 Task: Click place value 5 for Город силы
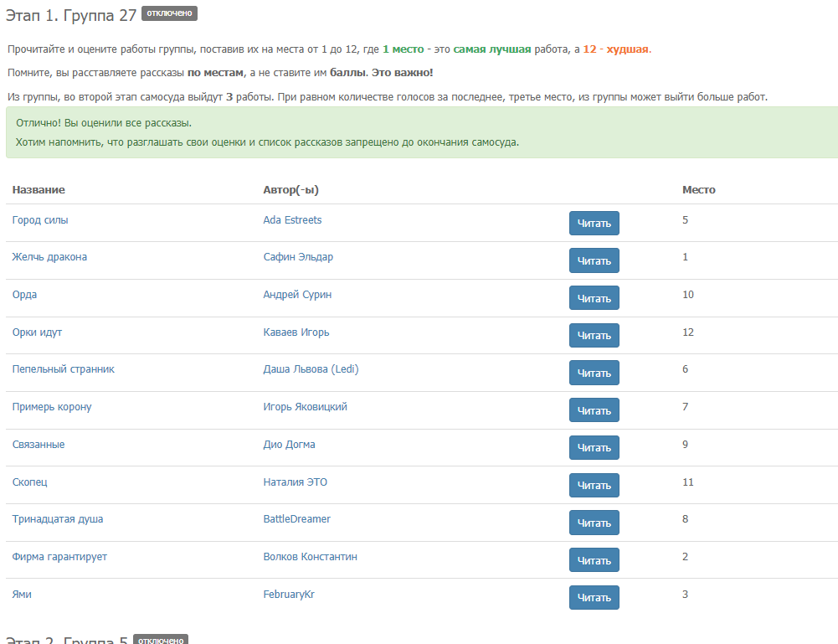(x=685, y=220)
